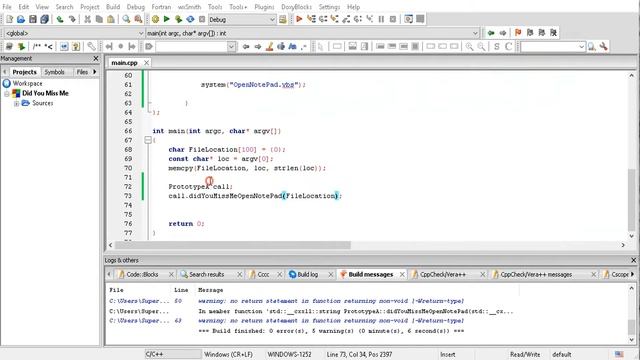Screen dimensions: 640x360
Task: Switch to the Files tab
Action: pos(82,72)
